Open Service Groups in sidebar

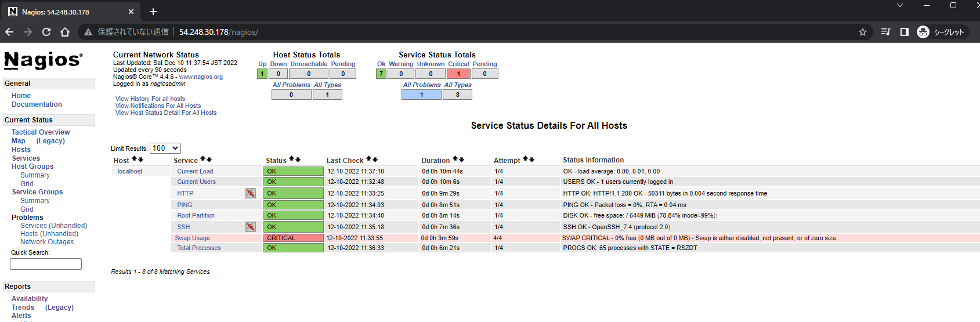[x=37, y=192]
